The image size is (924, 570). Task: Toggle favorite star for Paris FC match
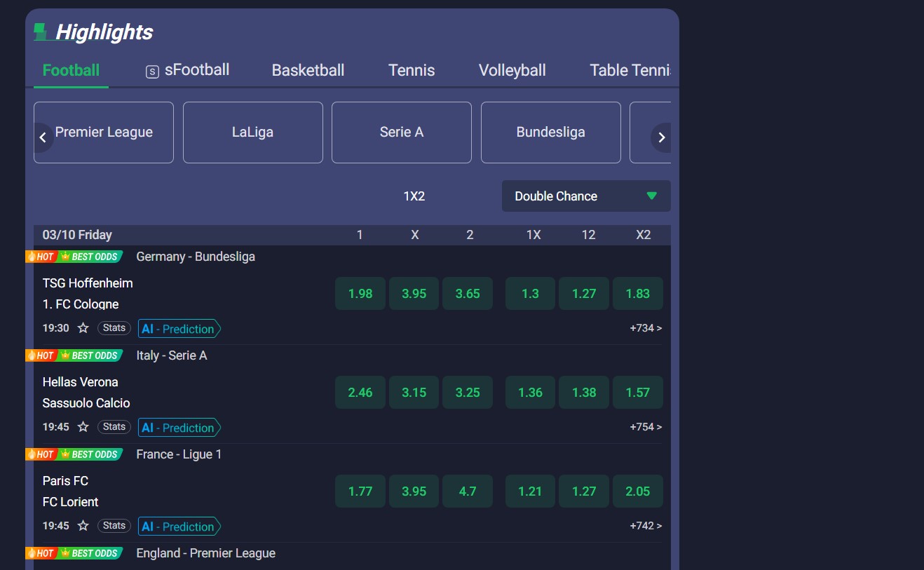point(83,526)
